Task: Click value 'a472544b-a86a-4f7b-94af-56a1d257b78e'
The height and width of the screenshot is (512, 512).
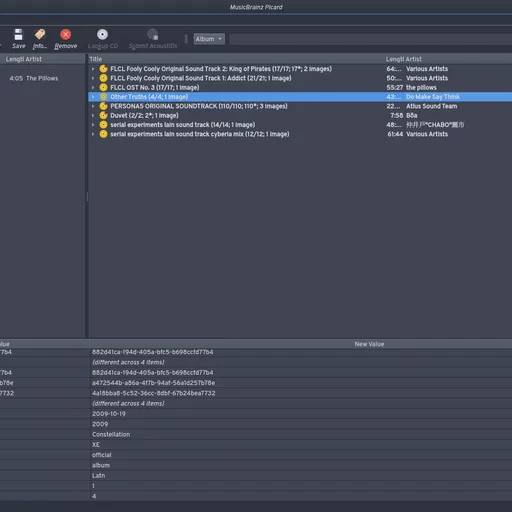Action: coord(153,383)
